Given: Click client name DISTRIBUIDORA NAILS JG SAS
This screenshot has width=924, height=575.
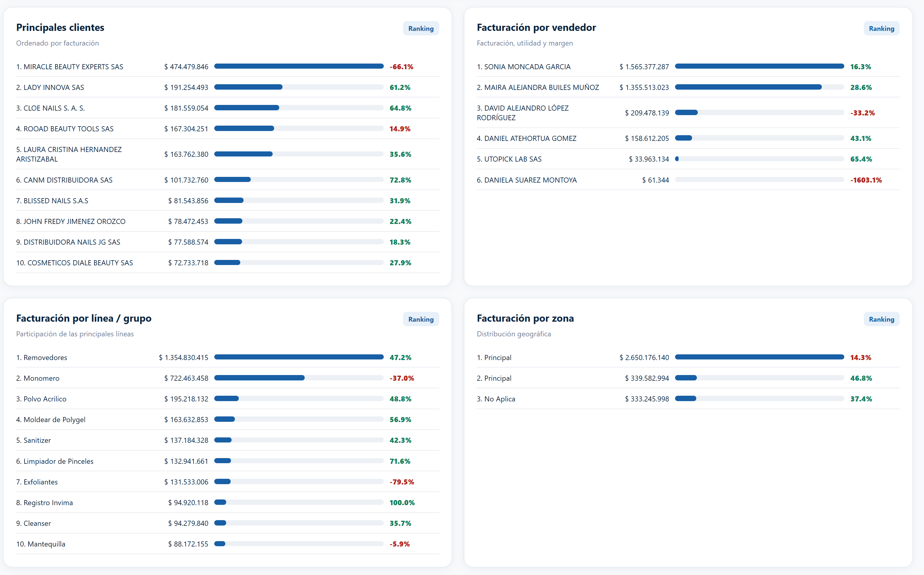Looking at the screenshot, I should coord(72,242).
